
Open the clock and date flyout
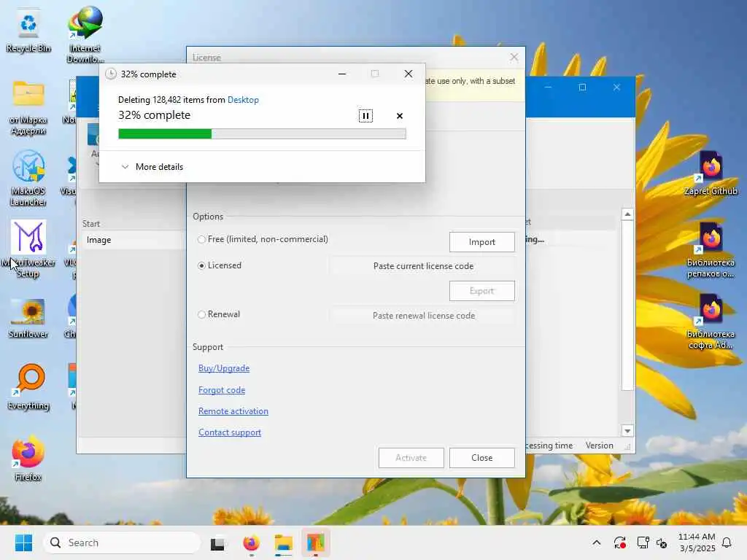(x=697, y=542)
